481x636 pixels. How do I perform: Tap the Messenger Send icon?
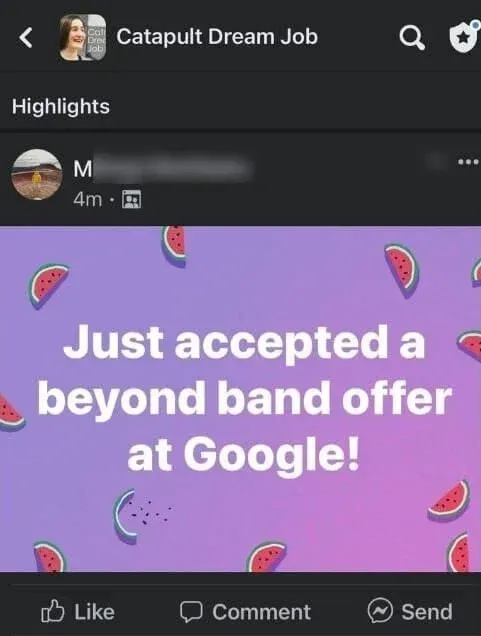point(380,610)
